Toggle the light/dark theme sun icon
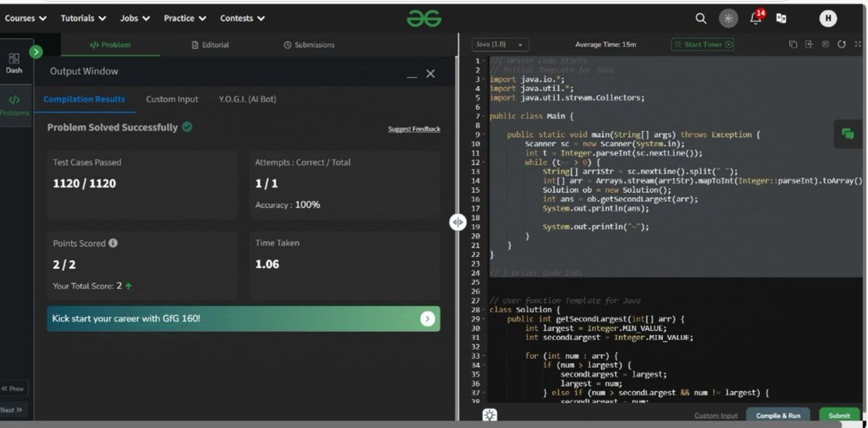The image size is (868, 428). pos(728,18)
